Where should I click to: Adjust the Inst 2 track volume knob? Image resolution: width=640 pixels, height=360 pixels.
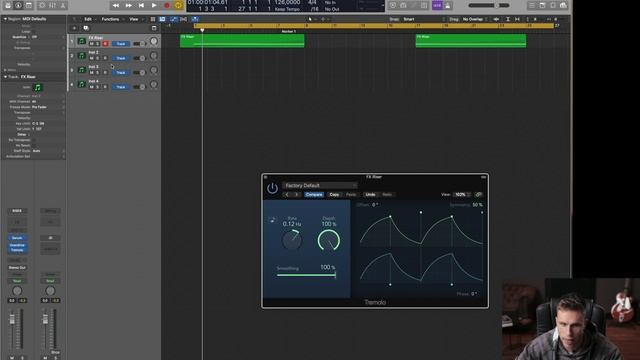click(153, 56)
